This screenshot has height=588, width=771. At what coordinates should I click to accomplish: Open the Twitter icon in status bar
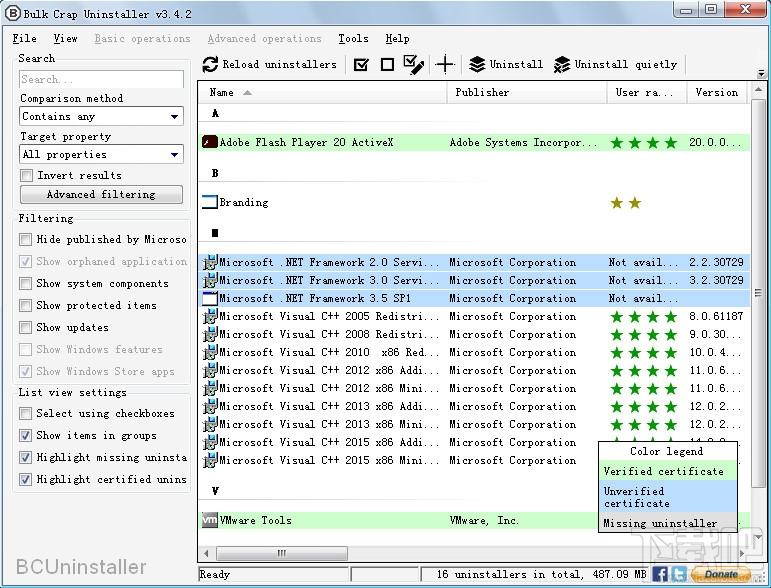[679, 574]
